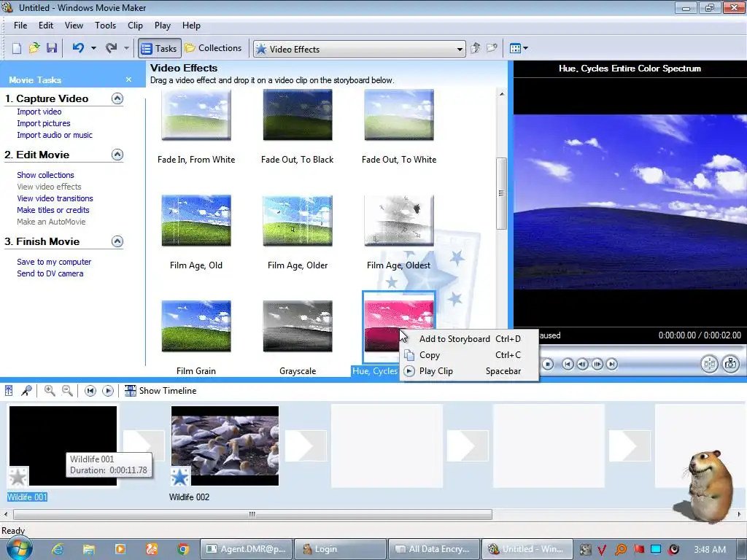Open Internet Explorer from the taskbar
This screenshot has width=747, height=560.
coord(58,549)
